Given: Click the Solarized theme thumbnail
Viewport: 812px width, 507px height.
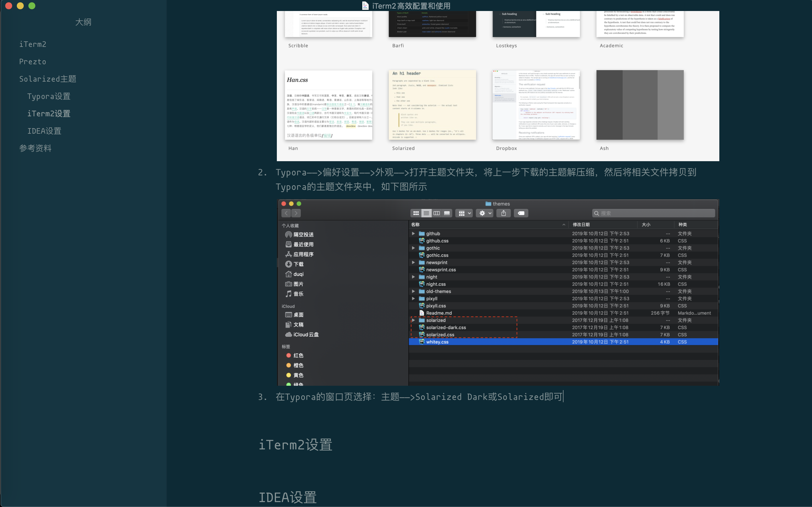Looking at the screenshot, I should tap(432, 105).
